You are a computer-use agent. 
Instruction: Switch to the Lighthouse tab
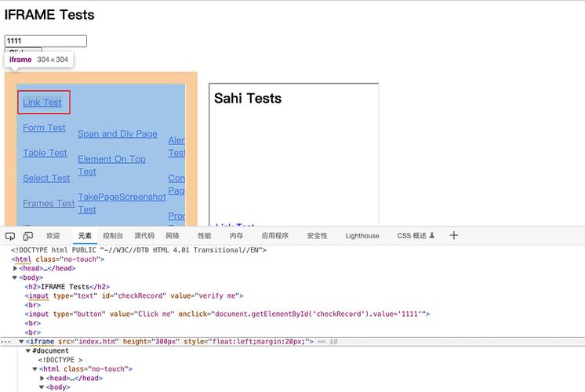pyautogui.click(x=362, y=236)
